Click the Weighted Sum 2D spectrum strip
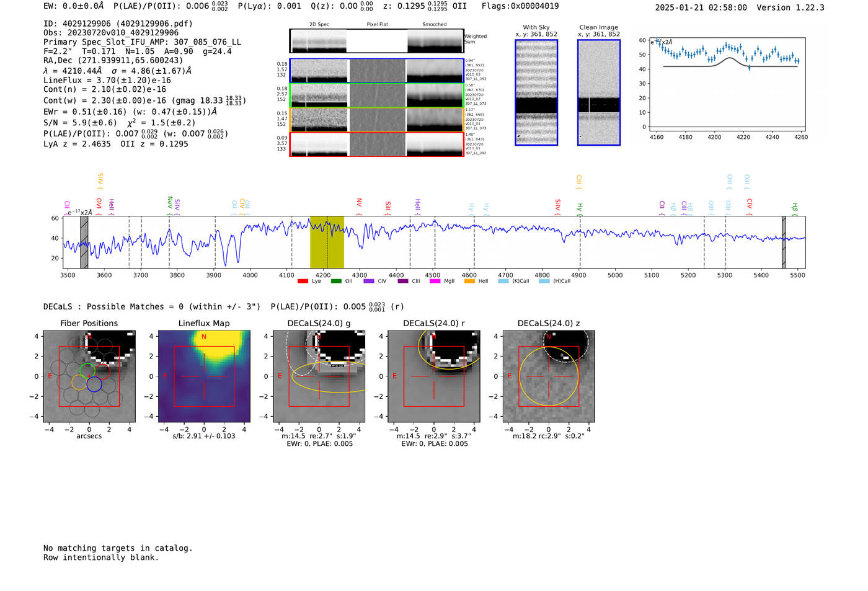The image size is (868, 591). [377, 41]
